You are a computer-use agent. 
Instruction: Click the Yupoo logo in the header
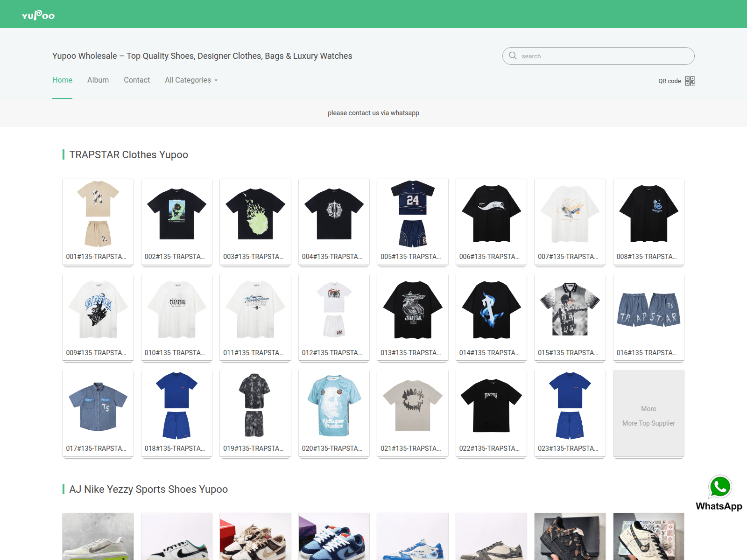(38, 15)
